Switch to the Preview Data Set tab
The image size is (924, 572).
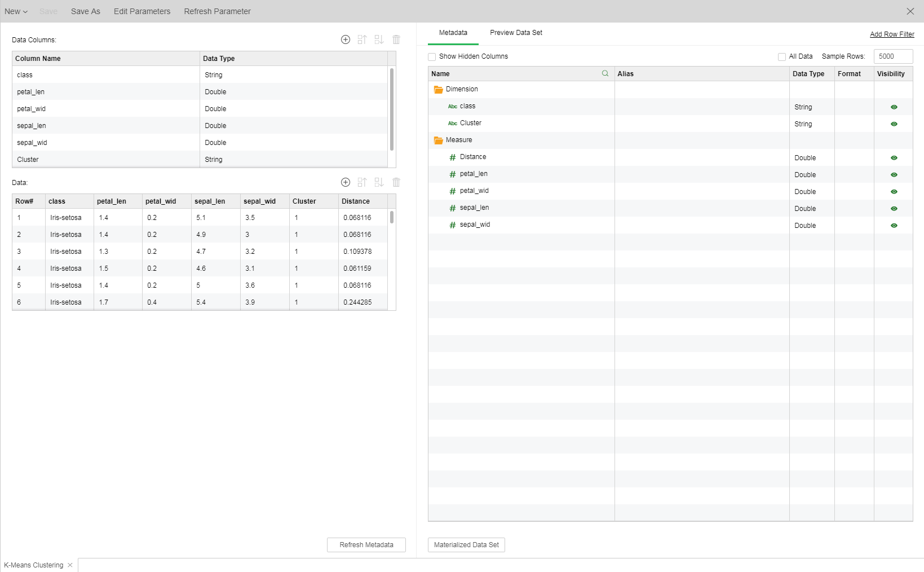516,33
